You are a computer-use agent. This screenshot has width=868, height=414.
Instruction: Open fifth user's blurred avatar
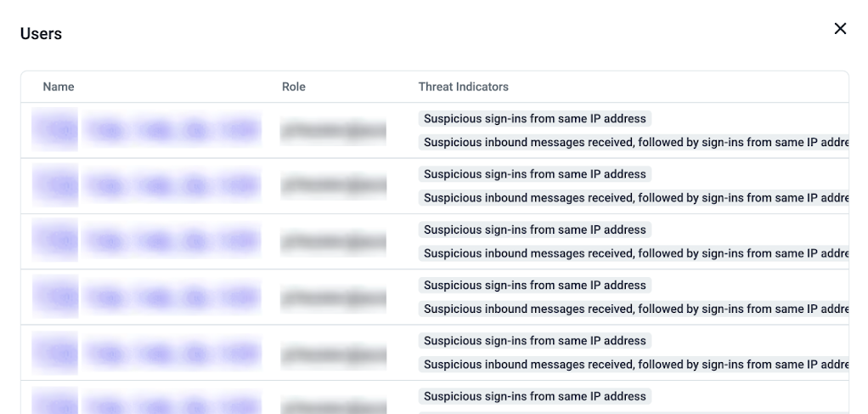tap(55, 353)
